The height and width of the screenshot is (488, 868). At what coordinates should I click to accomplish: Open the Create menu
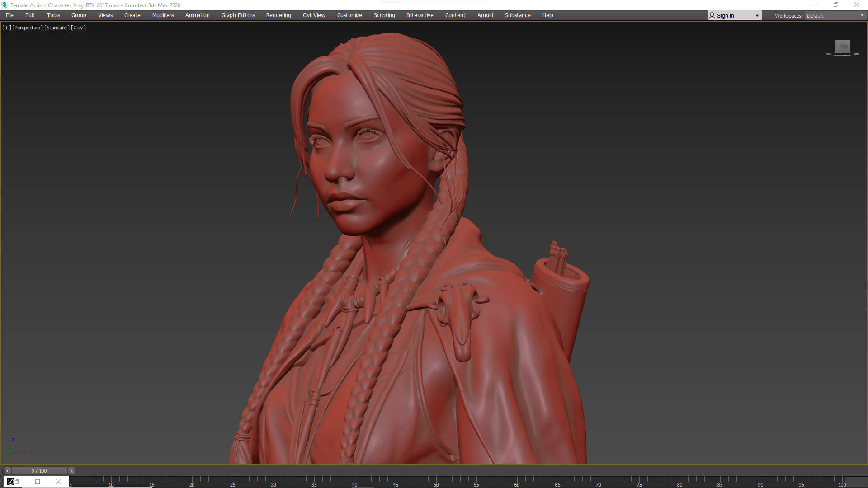pos(132,15)
